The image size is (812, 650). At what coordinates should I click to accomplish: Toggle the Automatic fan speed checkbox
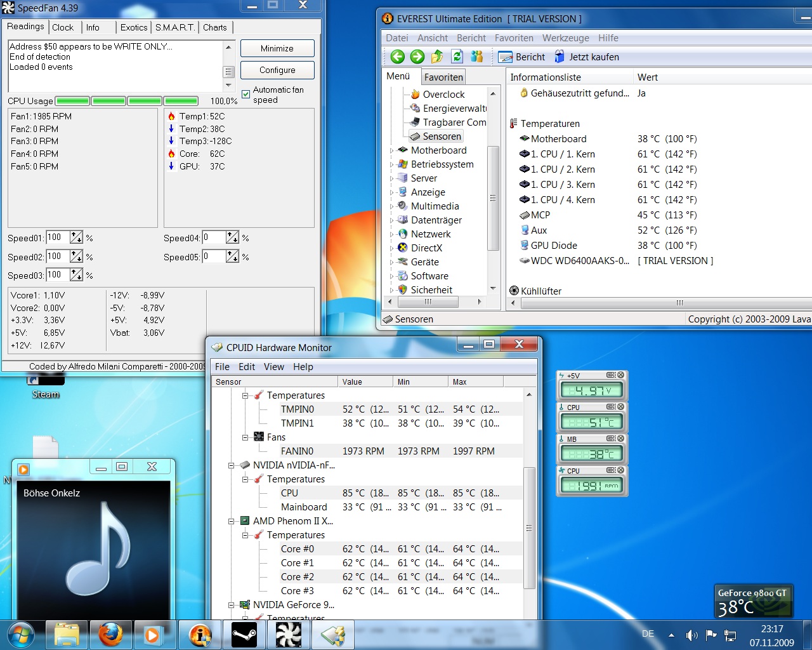point(246,95)
